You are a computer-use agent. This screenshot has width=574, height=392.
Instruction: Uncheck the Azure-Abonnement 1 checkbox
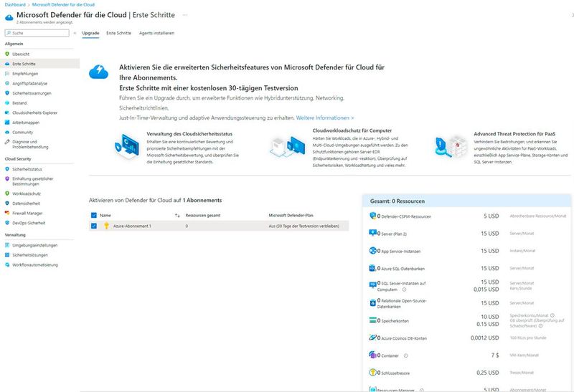pyautogui.click(x=94, y=226)
